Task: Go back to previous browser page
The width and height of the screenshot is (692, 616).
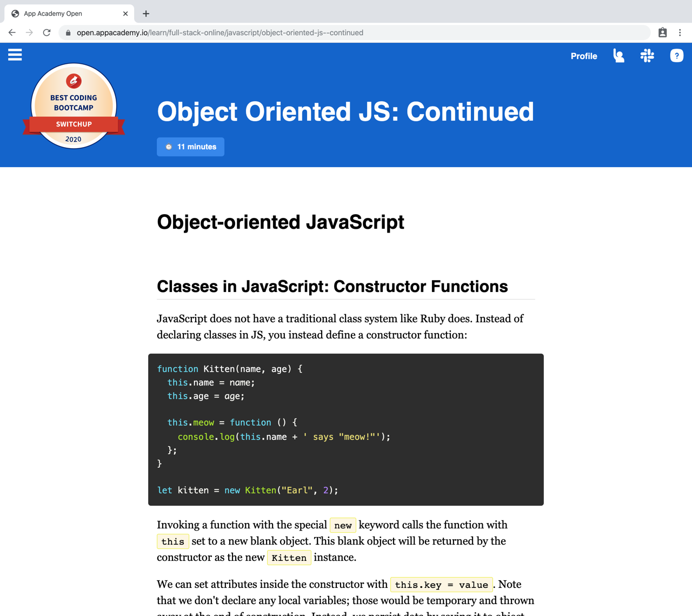Action: (x=12, y=32)
